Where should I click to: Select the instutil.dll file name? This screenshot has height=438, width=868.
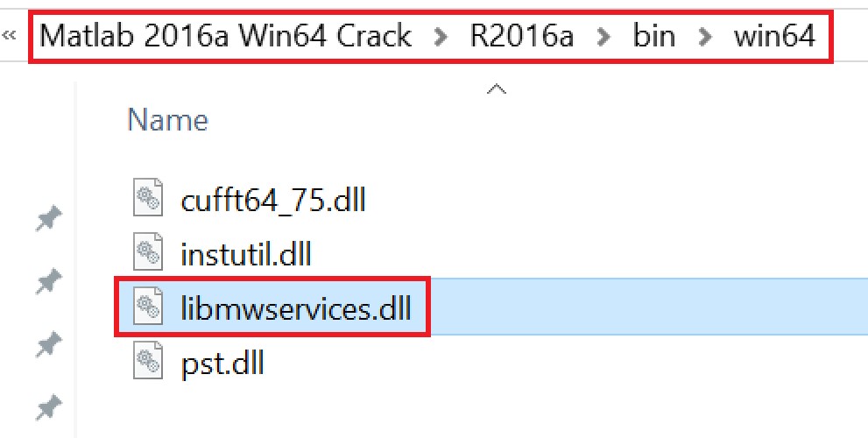tap(245, 254)
